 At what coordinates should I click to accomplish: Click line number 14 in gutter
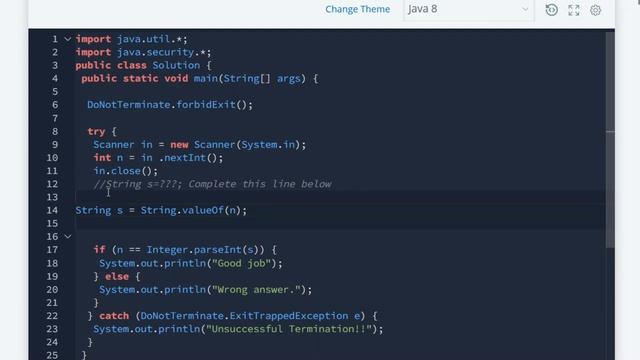[52, 210]
